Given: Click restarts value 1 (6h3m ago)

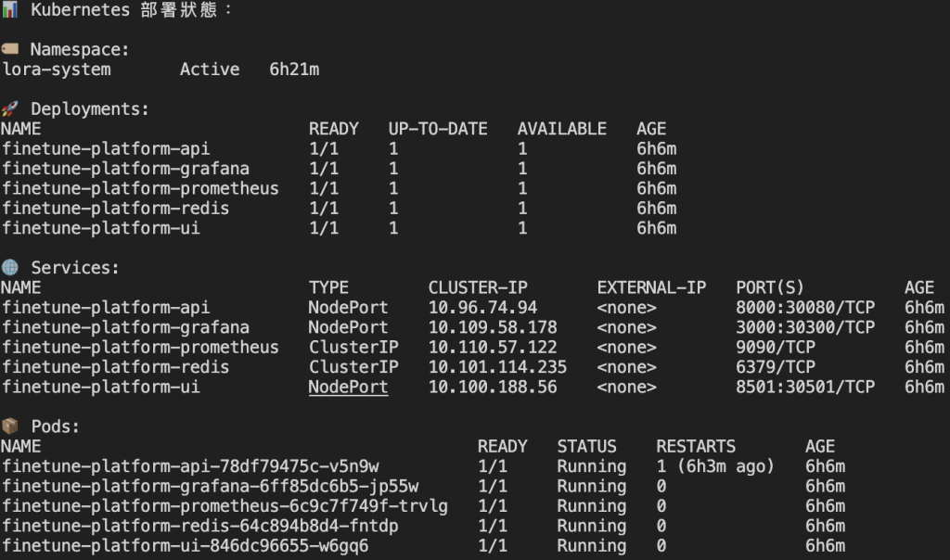Looking at the screenshot, I should pos(715,466).
